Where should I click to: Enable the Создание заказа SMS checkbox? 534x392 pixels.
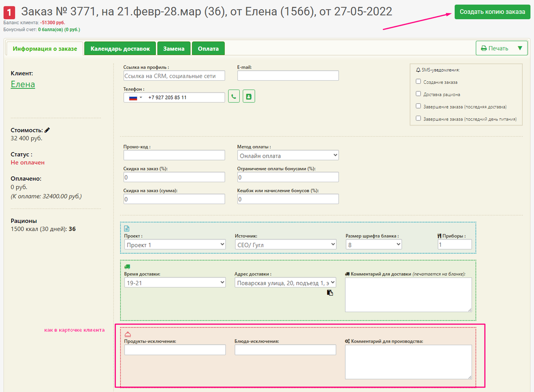click(x=418, y=82)
